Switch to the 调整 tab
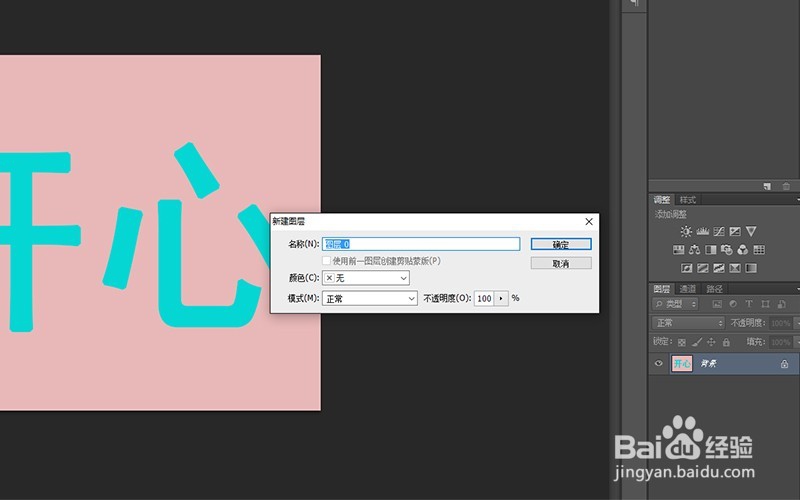This screenshot has width=800, height=500. click(662, 199)
